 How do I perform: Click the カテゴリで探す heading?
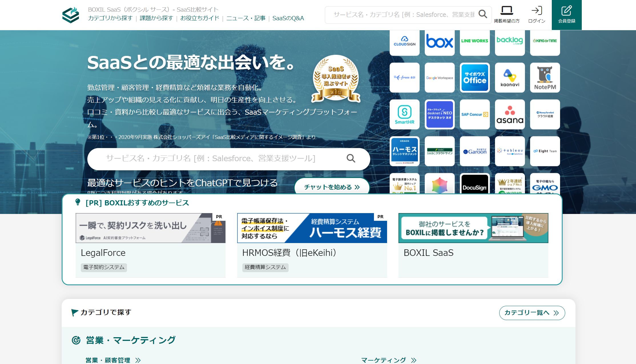pyautogui.click(x=106, y=312)
